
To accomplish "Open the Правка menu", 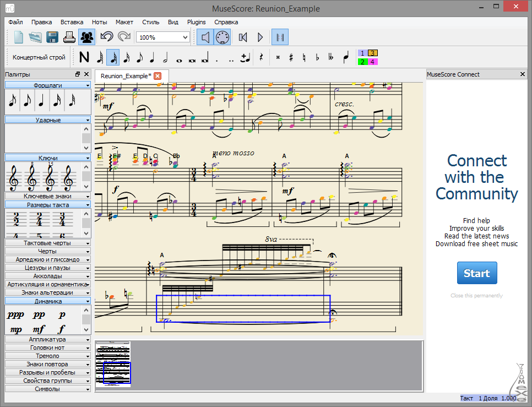I will [x=42, y=22].
